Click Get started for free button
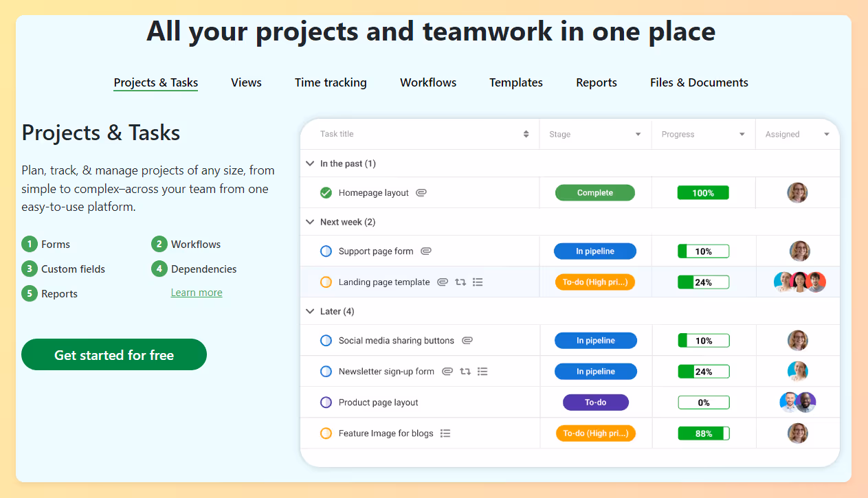Viewport: 868px width, 498px height. point(114,354)
